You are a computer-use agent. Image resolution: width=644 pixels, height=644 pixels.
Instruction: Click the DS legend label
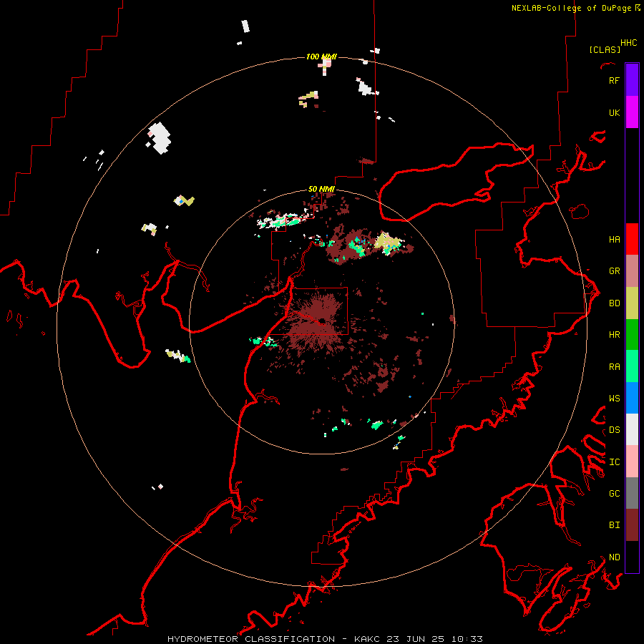(x=614, y=430)
